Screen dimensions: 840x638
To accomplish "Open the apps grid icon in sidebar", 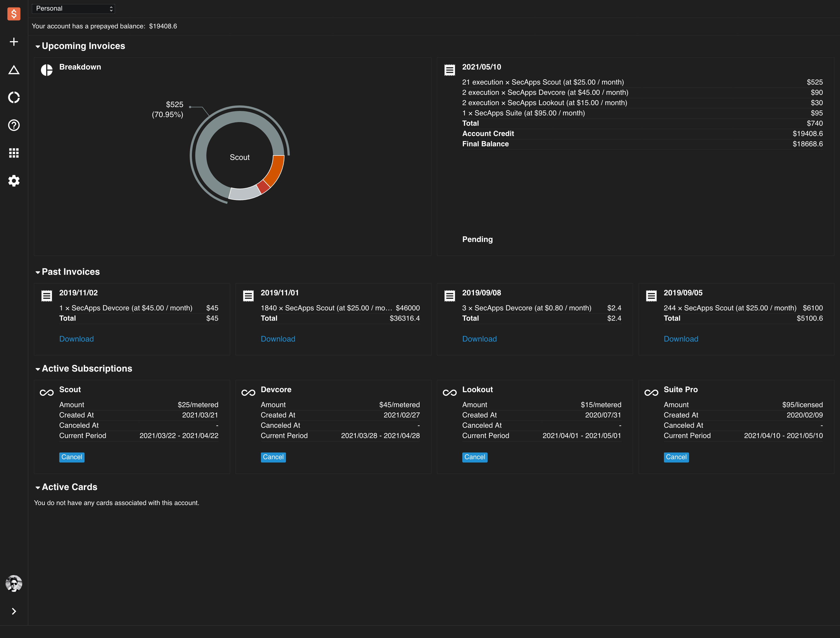I will 14,153.
